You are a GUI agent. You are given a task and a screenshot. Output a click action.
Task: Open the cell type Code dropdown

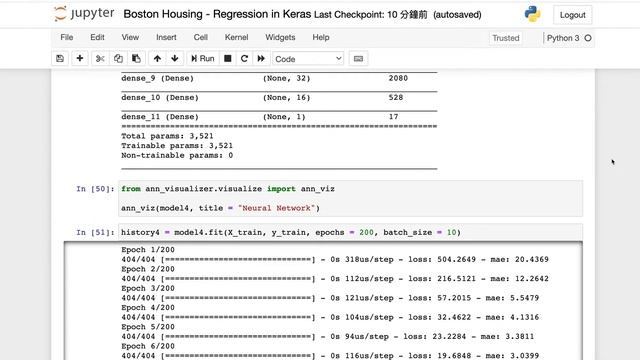point(308,59)
